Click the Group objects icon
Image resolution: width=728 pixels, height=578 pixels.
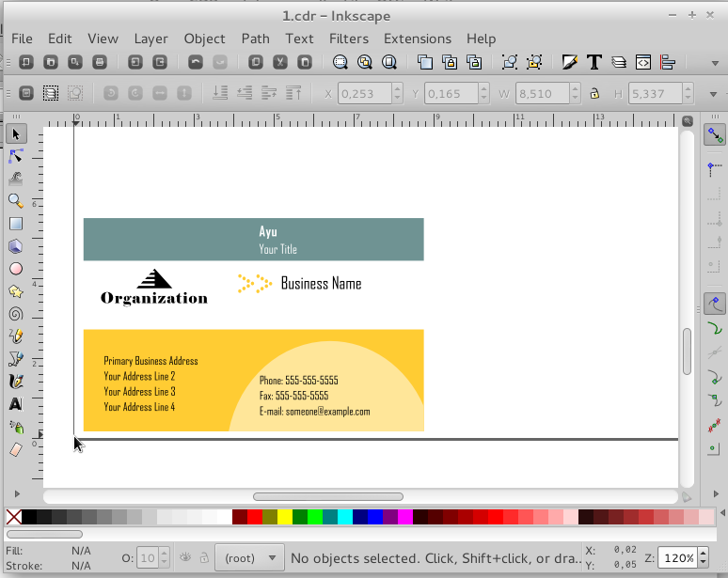[x=510, y=62]
